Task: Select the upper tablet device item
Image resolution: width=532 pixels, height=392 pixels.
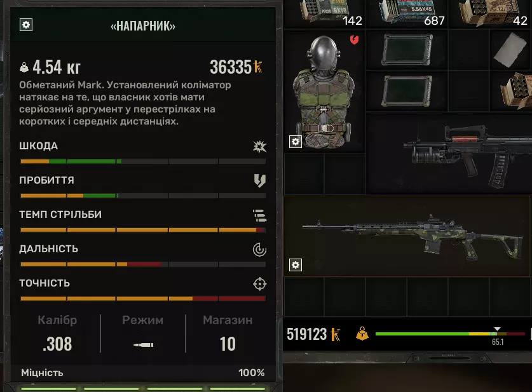Action: (407, 50)
